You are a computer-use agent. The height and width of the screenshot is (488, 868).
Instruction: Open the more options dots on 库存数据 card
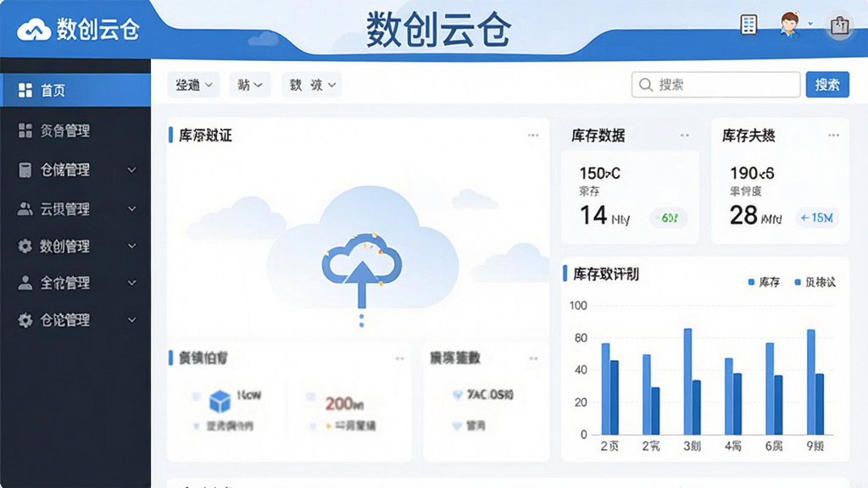[685, 136]
